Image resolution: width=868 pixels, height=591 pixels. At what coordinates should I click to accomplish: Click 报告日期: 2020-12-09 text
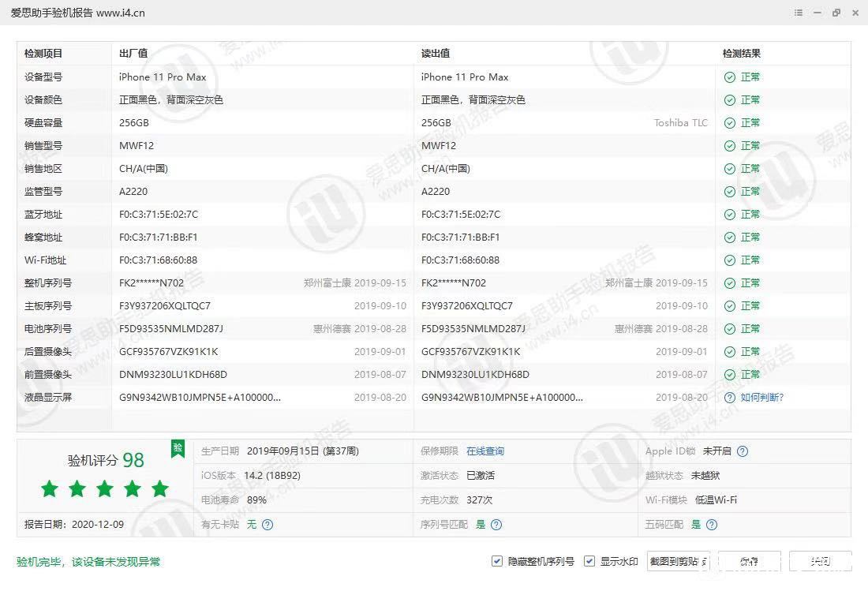click(x=74, y=524)
